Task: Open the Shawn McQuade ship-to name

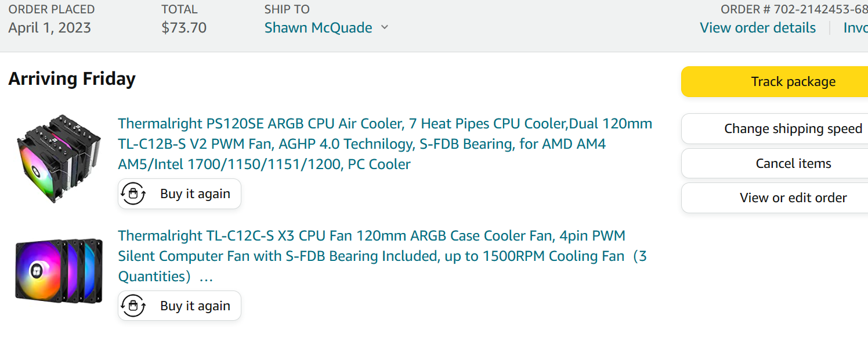Action: 318,27
